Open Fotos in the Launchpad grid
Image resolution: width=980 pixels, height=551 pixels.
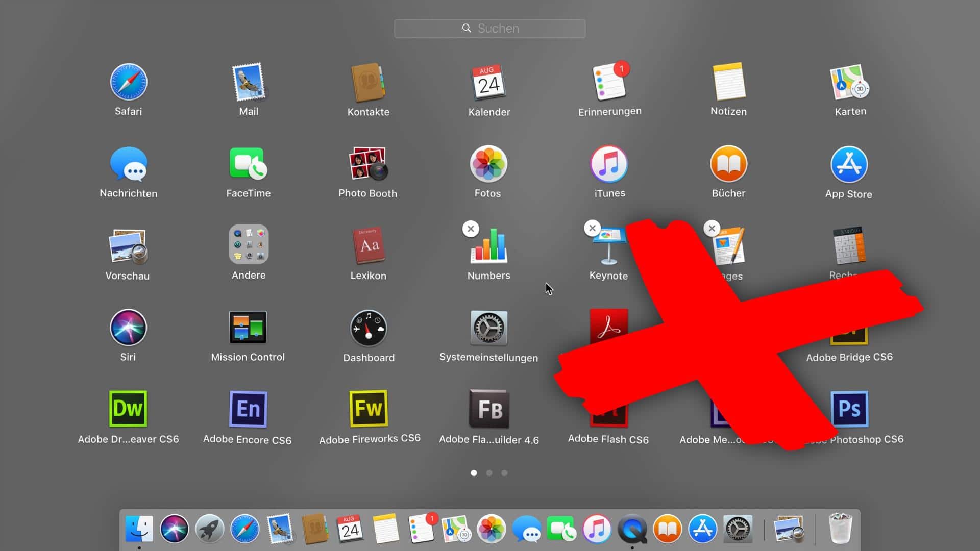488,164
